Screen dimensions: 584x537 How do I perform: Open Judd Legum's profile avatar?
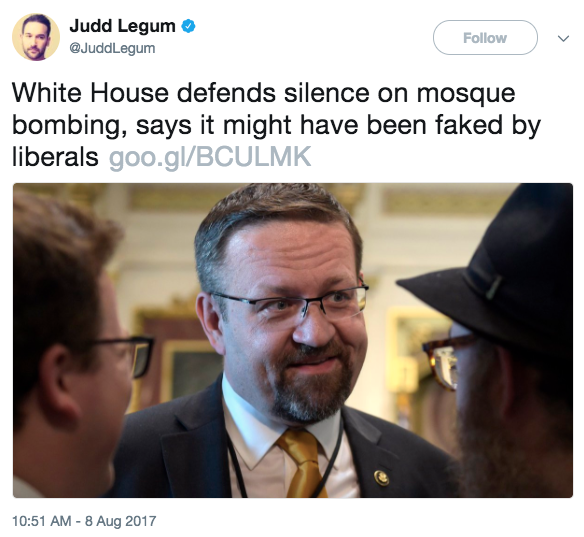coord(36,37)
